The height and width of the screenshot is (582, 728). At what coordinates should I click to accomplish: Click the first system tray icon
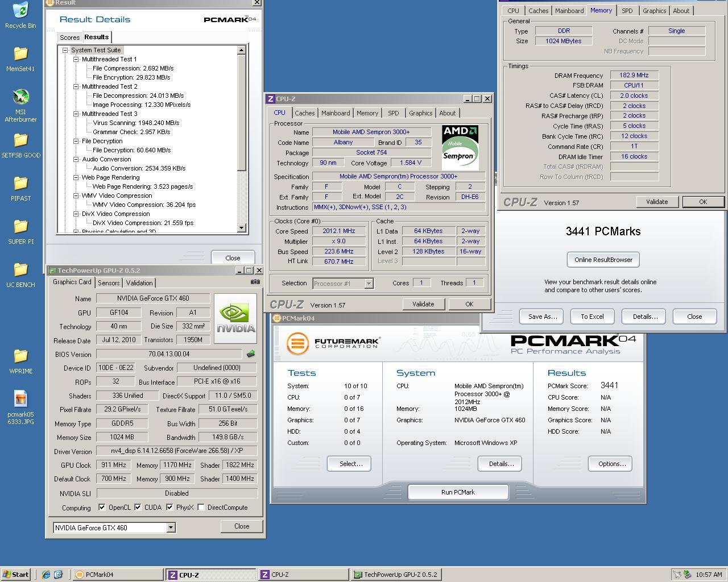[x=677, y=575]
